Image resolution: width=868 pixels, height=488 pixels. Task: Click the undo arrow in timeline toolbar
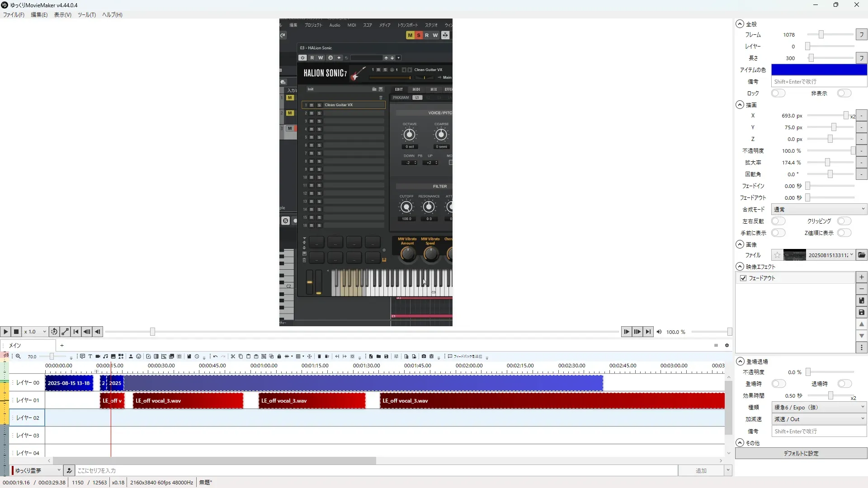pos(215,357)
